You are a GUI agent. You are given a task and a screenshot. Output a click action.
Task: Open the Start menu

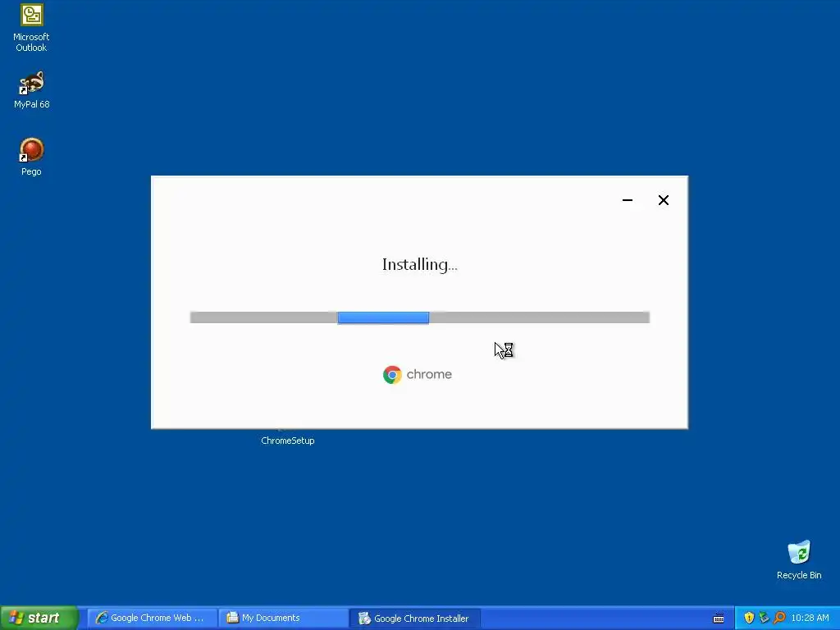click(39, 618)
